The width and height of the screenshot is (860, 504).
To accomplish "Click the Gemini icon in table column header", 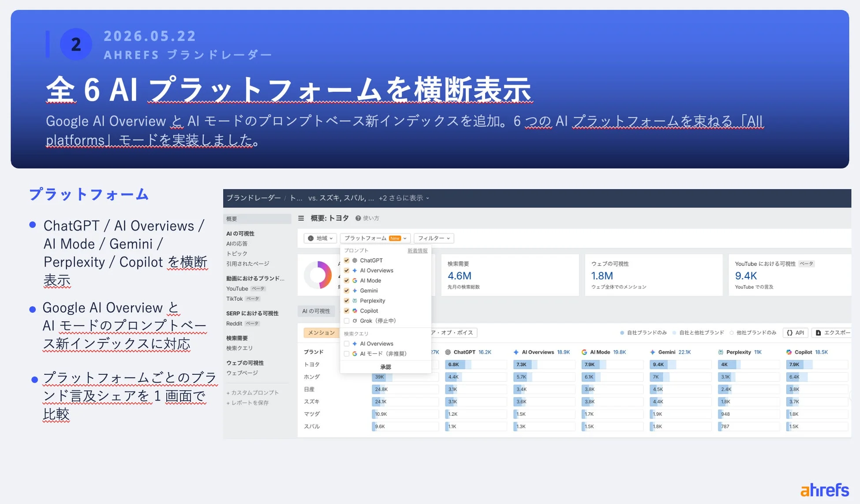I will pos(653,352).
